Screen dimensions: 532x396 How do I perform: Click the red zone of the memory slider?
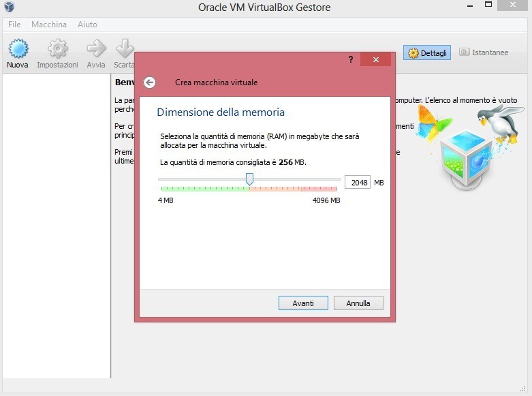coord(319,188)
